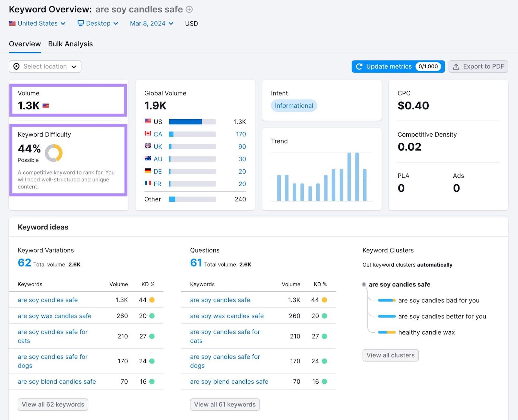Click the Australia flag in Global Volume

148,158
